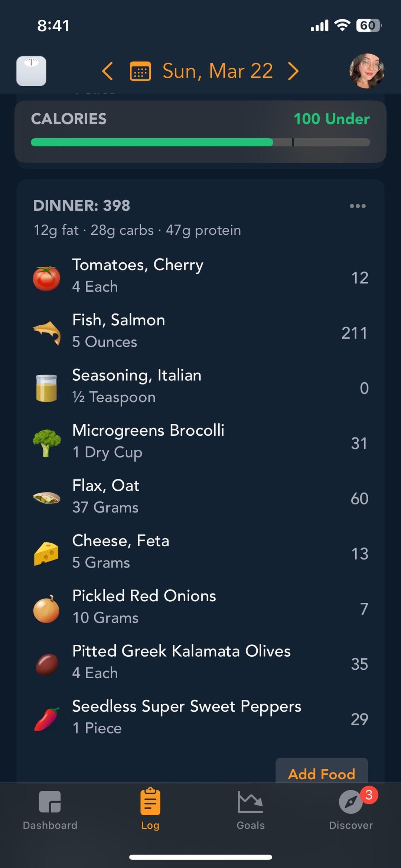Open Seedless Super Sweet Peppers entry
Image resolution: width=401 pixels, height=868 pixels.
click(200, 717)
